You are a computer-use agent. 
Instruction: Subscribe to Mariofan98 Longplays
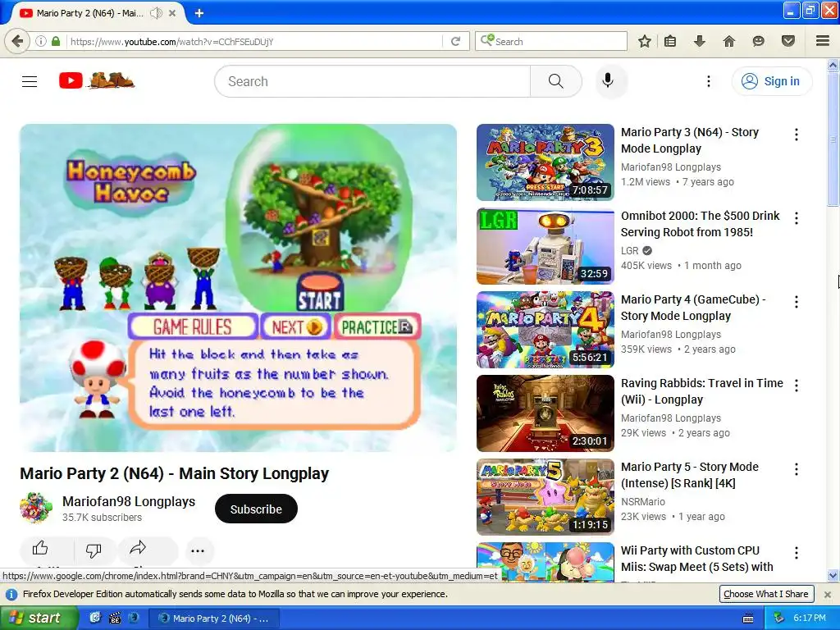[256, 509]
